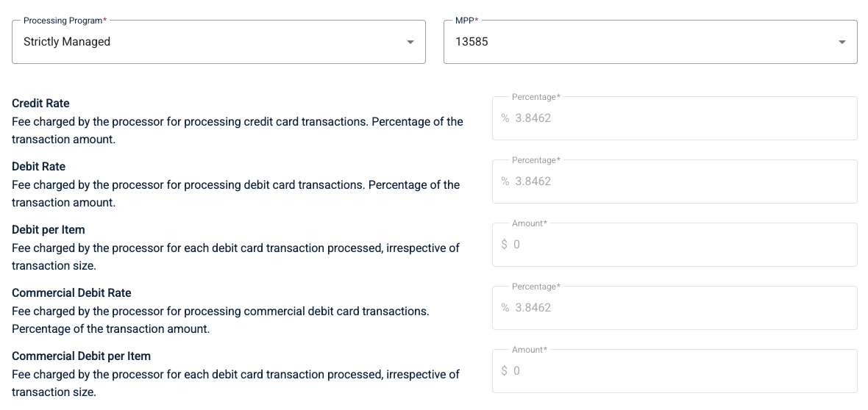
Task: Click the 'Debit per Item' heading
Action: coord(48,230)
